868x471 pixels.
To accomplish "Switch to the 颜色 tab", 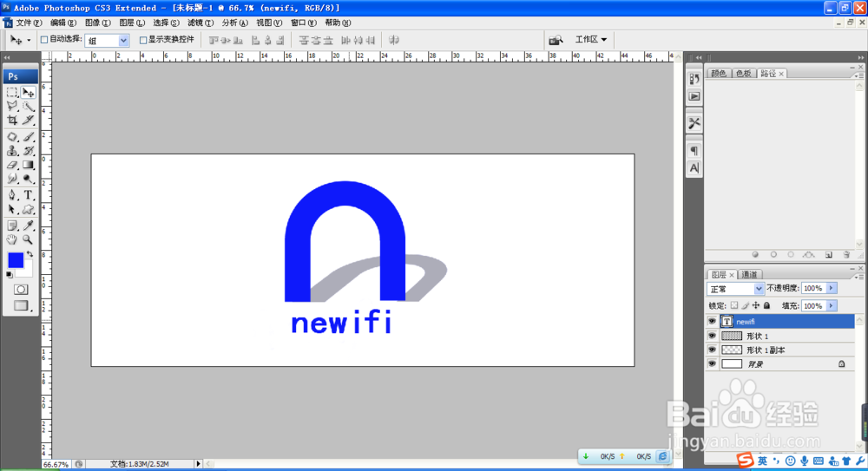I will (719, 74).
